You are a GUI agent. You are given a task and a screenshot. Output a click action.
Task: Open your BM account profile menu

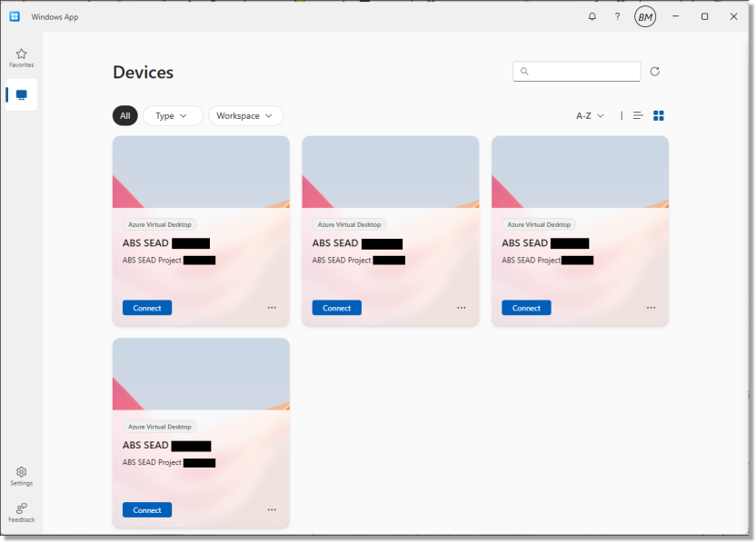[644, 15]
